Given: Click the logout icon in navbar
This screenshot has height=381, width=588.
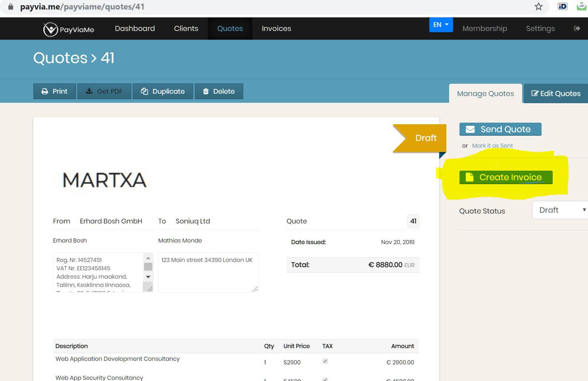Looking at the screenshot, I should 577,29.
